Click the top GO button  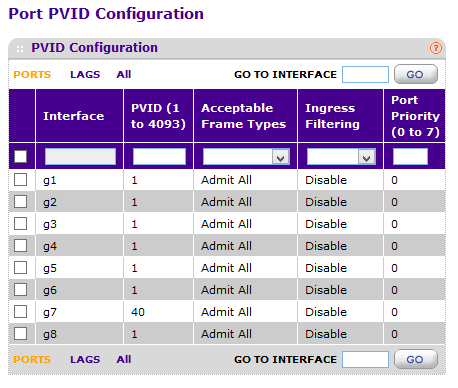pyautogui.click(x=416, y=74)
